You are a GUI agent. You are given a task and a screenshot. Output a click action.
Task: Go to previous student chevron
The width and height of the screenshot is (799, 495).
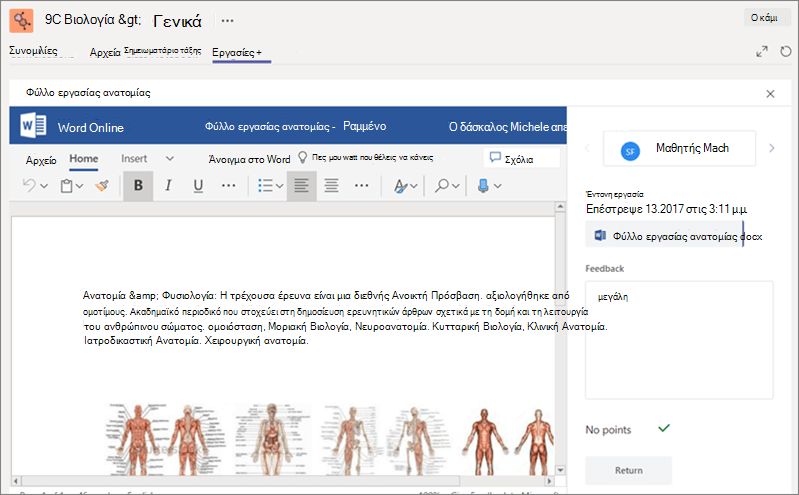pyautogui.click(x=587, y=148)
